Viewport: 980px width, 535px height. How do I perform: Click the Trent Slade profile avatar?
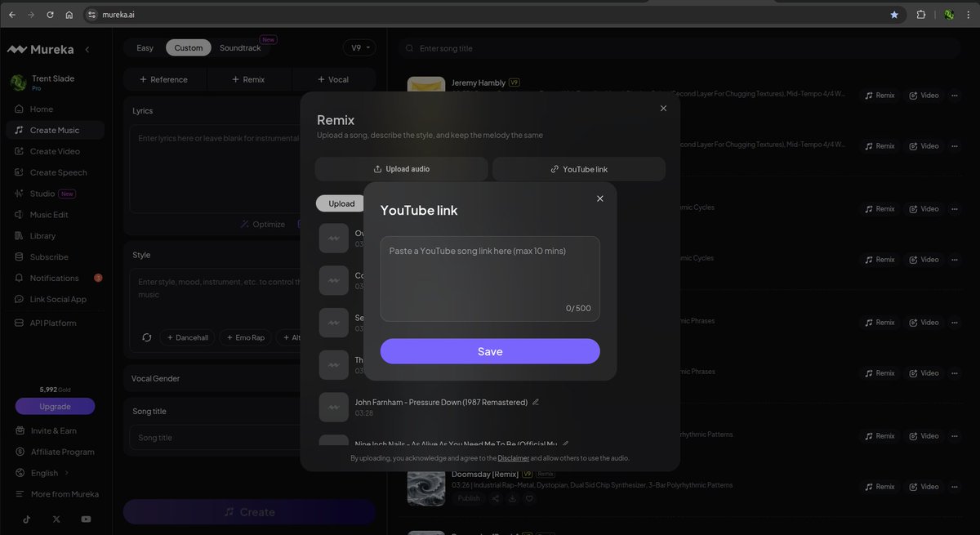[x=18, y=82]
